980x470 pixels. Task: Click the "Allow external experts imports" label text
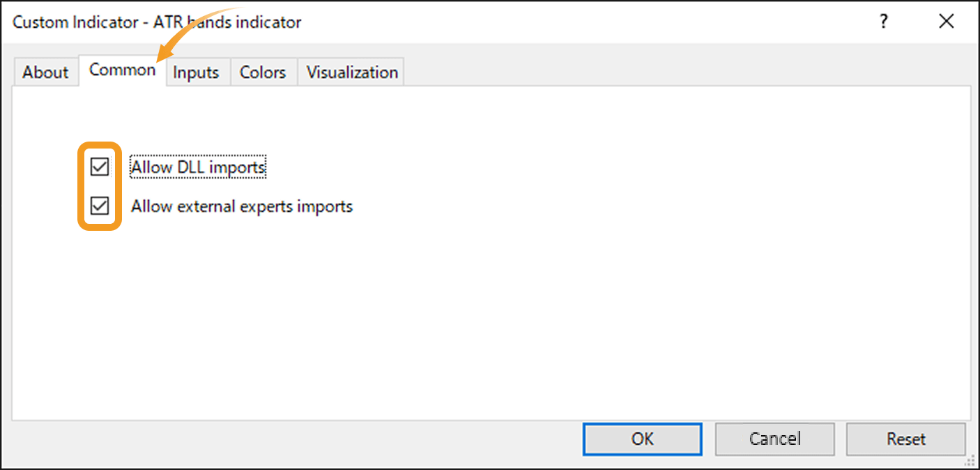(x=242, y=206)
